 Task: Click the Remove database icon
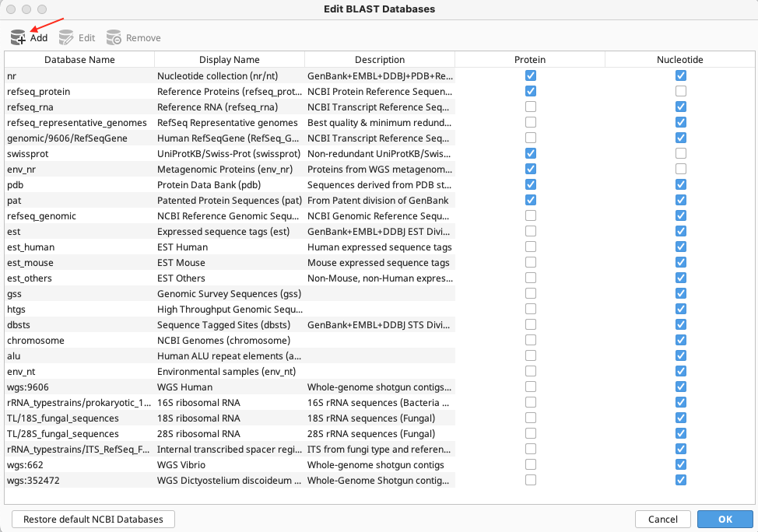click(x=114, y=37)
